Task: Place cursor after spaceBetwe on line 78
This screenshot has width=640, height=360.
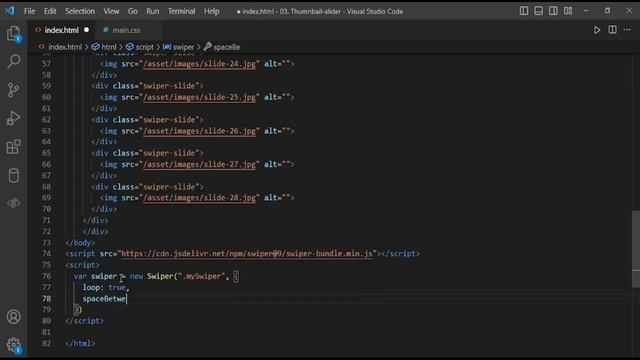Action: (x=127, y=299)
